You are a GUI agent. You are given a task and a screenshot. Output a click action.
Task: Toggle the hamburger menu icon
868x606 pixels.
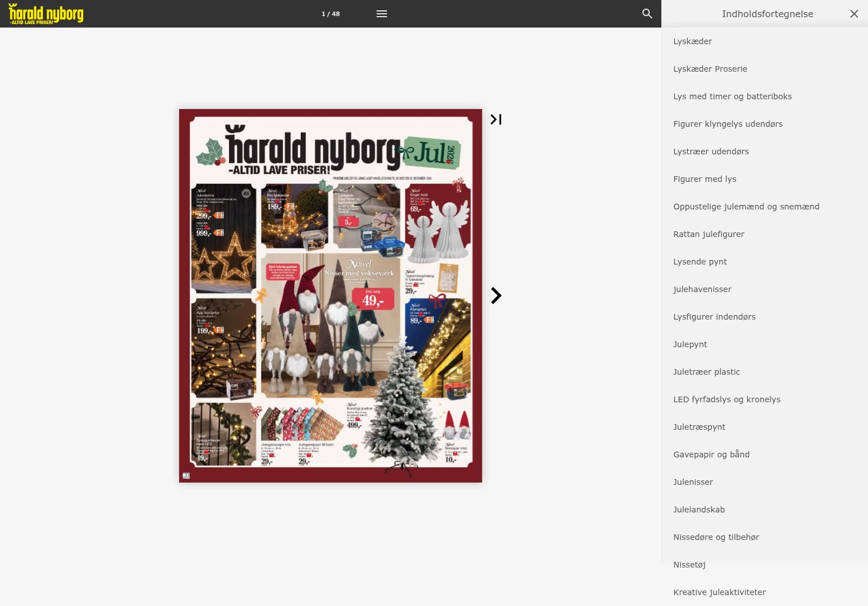(x=382, y=14)
